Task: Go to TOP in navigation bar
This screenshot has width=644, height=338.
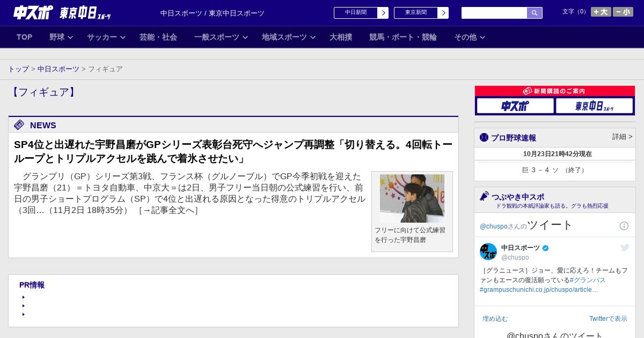Action: tap(25, 37)
